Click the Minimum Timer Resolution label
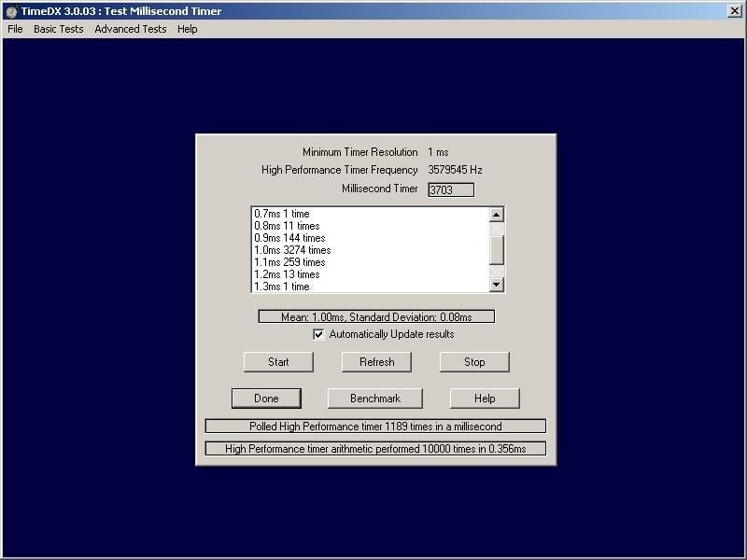747x560 pixels. pos(360,152)
